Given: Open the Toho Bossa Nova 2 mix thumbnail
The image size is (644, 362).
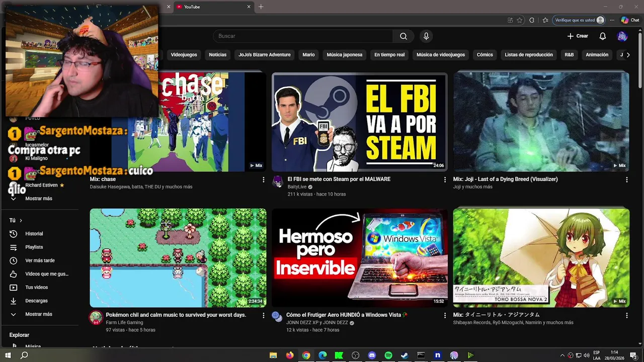Looking at the screenshot, I should point(541,258).
